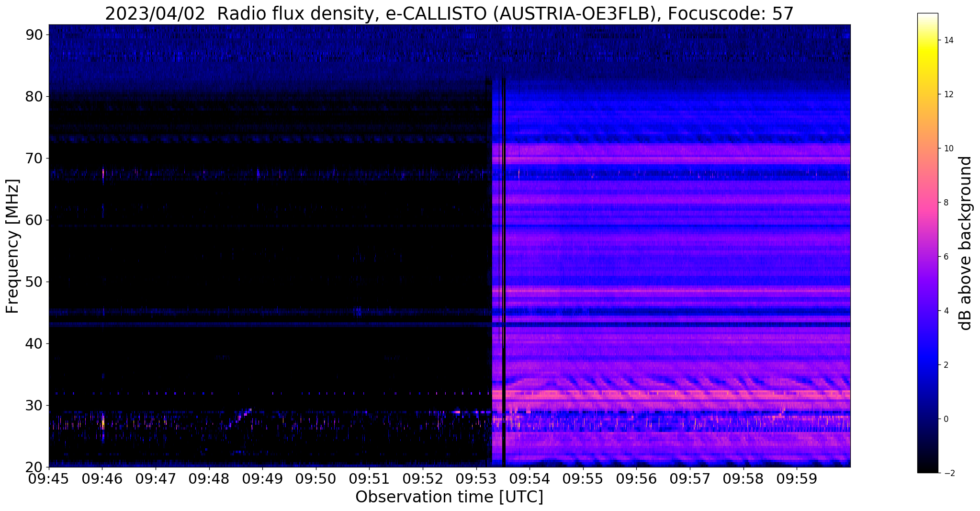Click the colorbar tick value 2
Screen dimensions: 980x511
click(x=946, y=365)
